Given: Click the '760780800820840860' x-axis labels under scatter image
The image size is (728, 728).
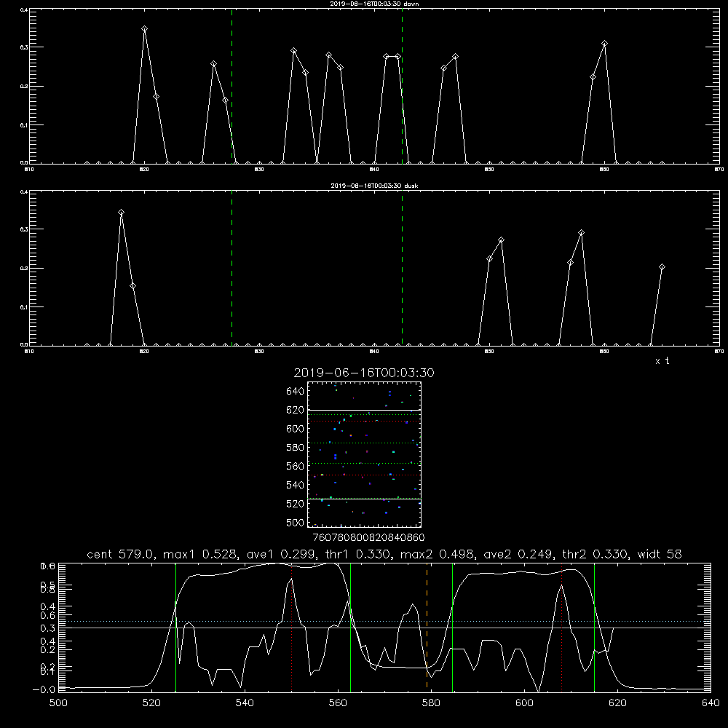Looking at the screenshot, I should coord(368,537).
